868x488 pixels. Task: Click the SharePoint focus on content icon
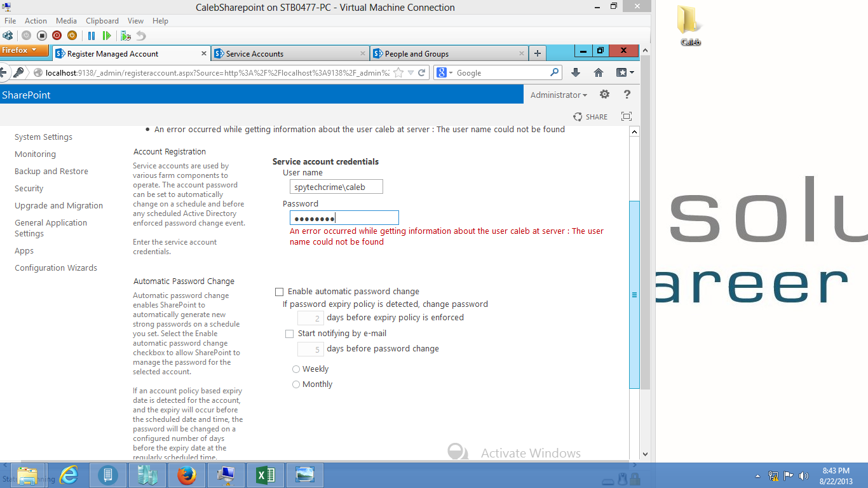pos(627,116)
